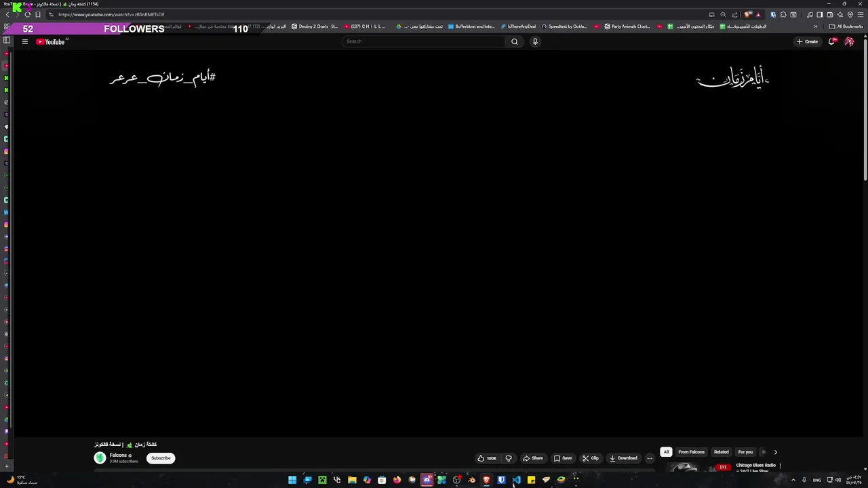This screenshot has height=488, width=868.
Task: Go back in the browser
Action: [x=7, y=14]
